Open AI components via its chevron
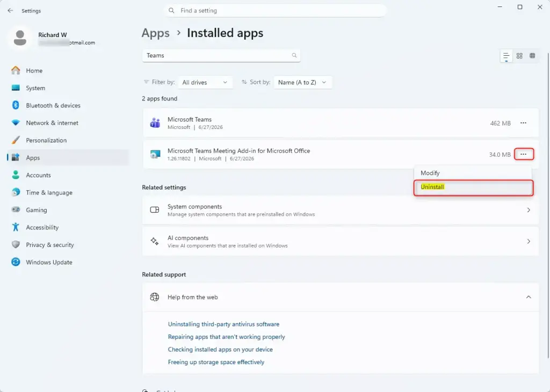Viewport: 550px width, 392px height. point(529,241)
